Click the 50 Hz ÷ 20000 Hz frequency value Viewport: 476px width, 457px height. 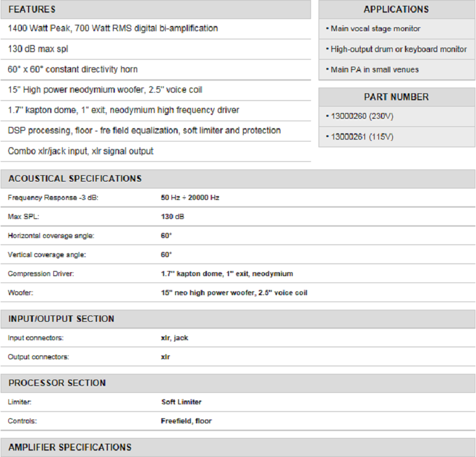190,198
